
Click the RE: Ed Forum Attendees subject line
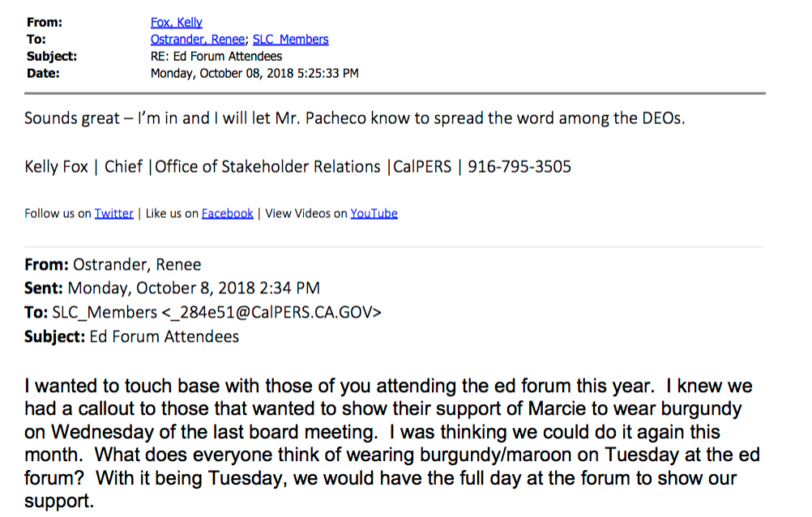tap(216, 57)
